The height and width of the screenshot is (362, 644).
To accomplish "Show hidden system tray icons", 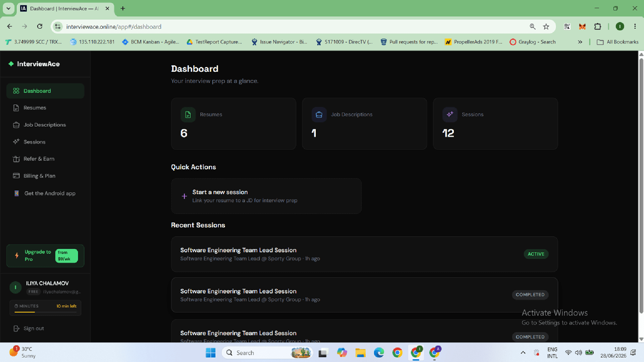I will click(x=523, y=353).
